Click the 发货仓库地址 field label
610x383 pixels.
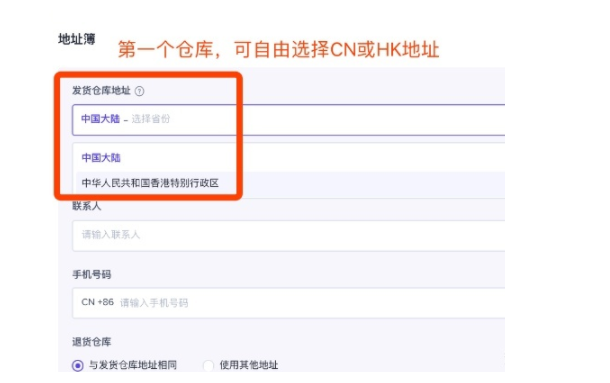(101, 91)
